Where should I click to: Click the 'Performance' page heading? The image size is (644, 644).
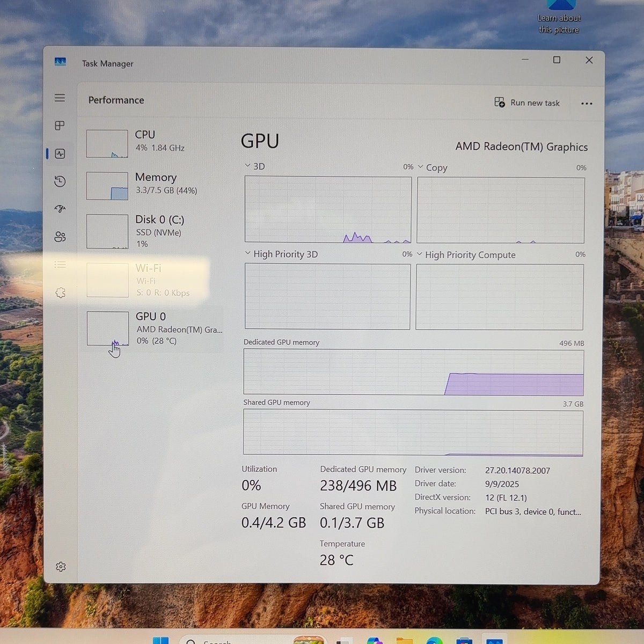coord(116,100)
